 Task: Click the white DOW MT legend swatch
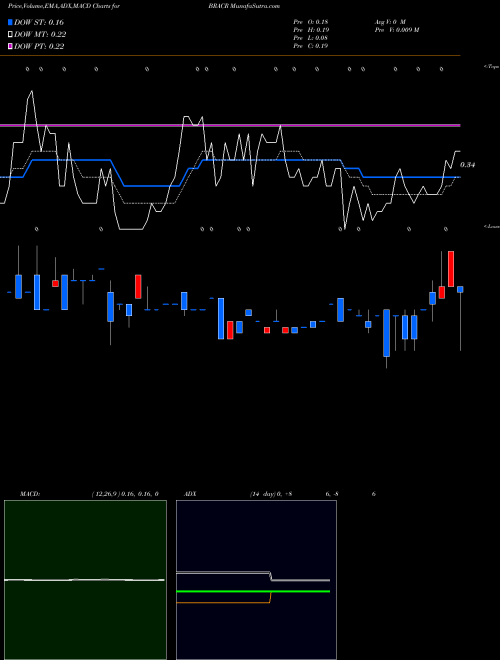pos(10,35)
